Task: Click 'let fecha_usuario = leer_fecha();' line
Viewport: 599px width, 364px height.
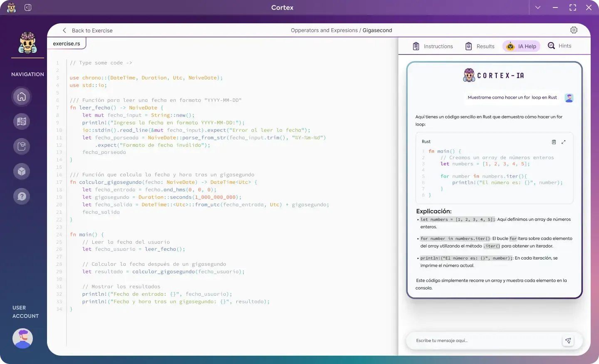Action: tap(134, 249)
